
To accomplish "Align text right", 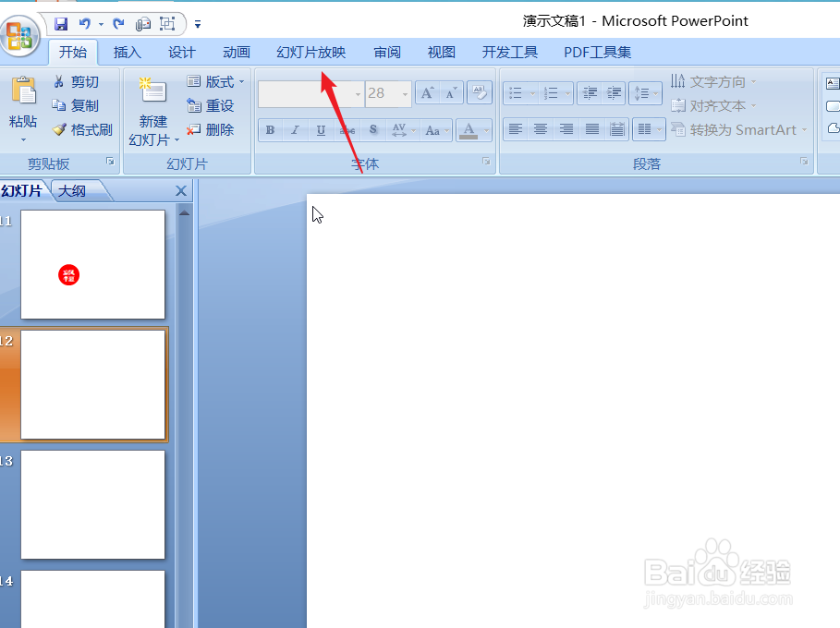I will tap(566, 129).
